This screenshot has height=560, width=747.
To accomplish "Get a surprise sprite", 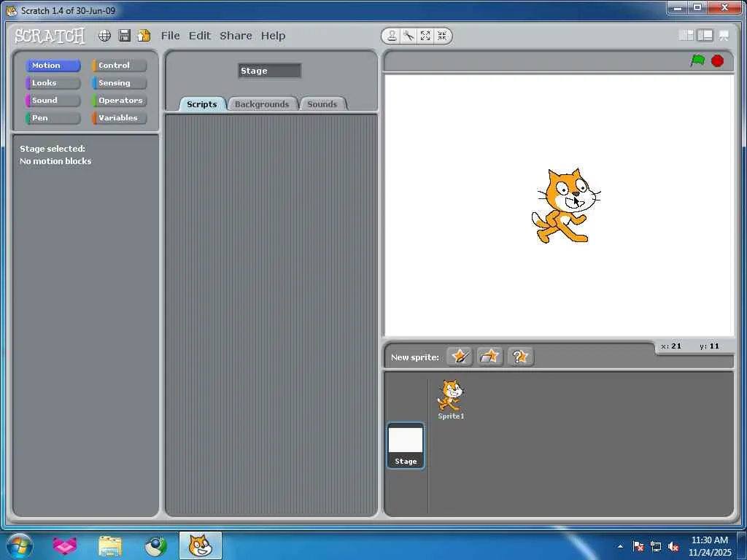I will point(520,356).
